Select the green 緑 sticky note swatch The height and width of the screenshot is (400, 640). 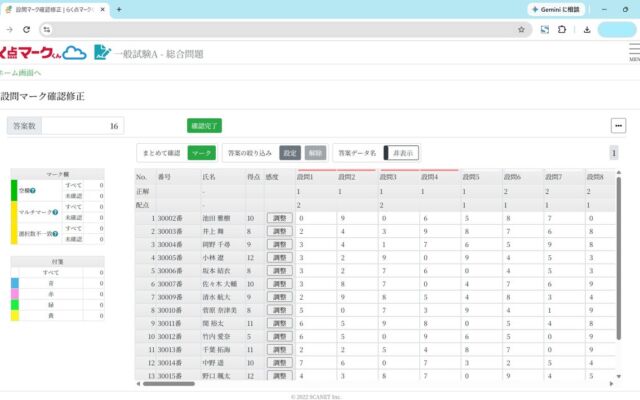[15, 305]
